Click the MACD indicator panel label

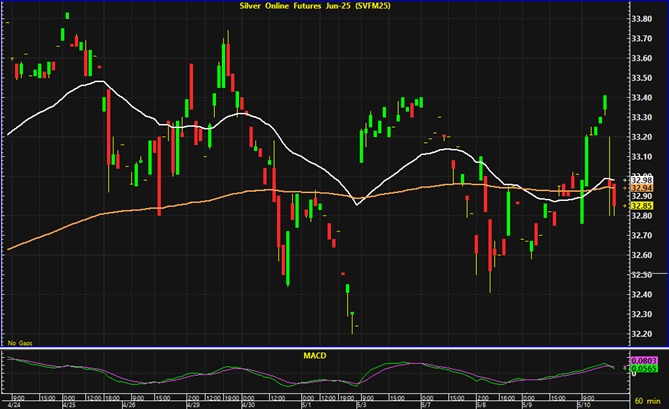[316, 355]
